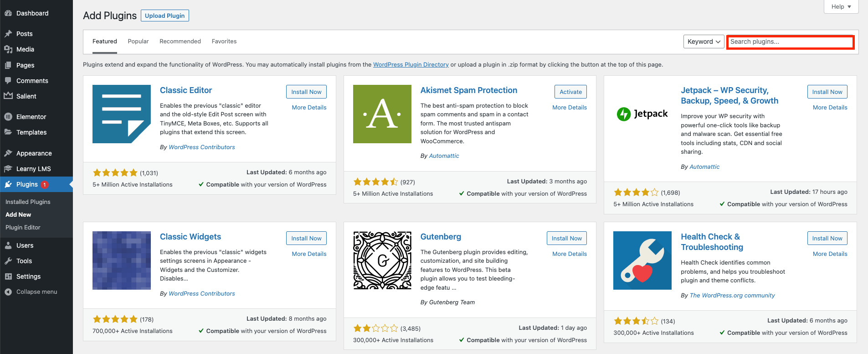Image resolution: width=868 pixels, height=354 pixels.
Task: Activate the Akismet Spam Protection plugin
Action: pos(570,92)
